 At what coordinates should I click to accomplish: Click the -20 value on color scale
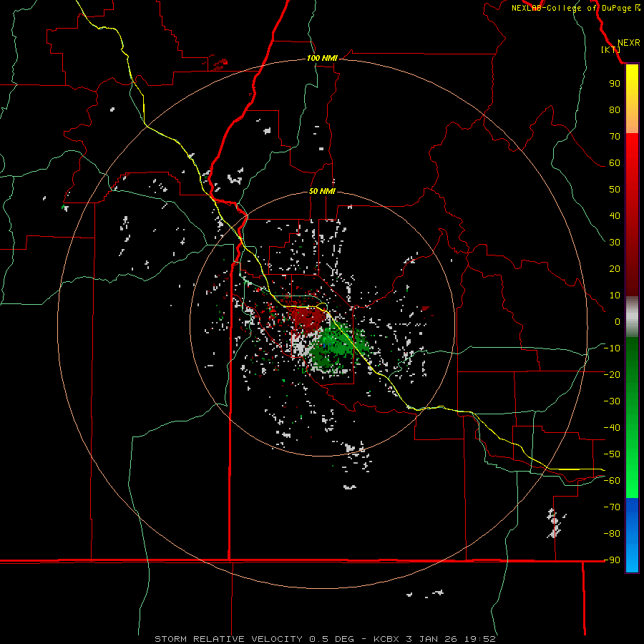(x=612, y=375)
